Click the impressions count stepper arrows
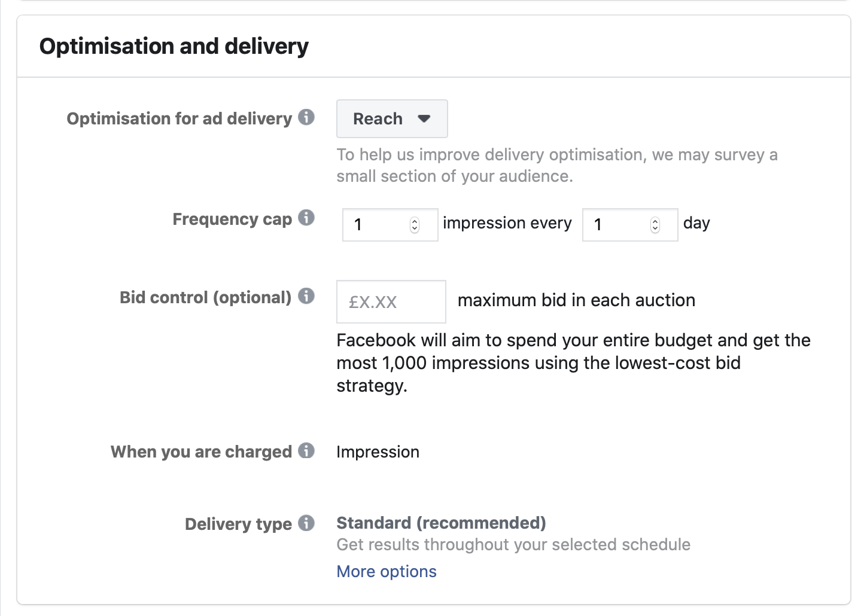The height and width of the screenshot is (616, 864). (415, 225)
